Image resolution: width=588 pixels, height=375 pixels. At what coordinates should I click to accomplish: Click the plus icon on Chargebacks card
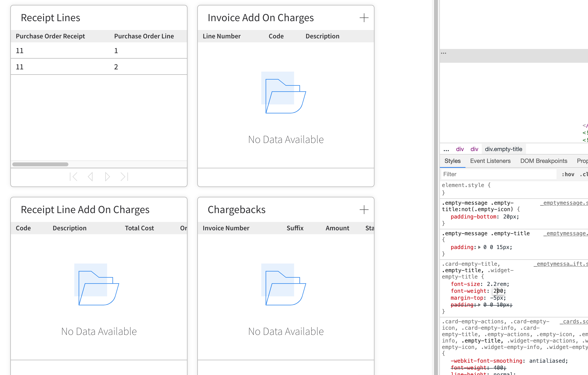pyautogui.click(x=364, y=210)
